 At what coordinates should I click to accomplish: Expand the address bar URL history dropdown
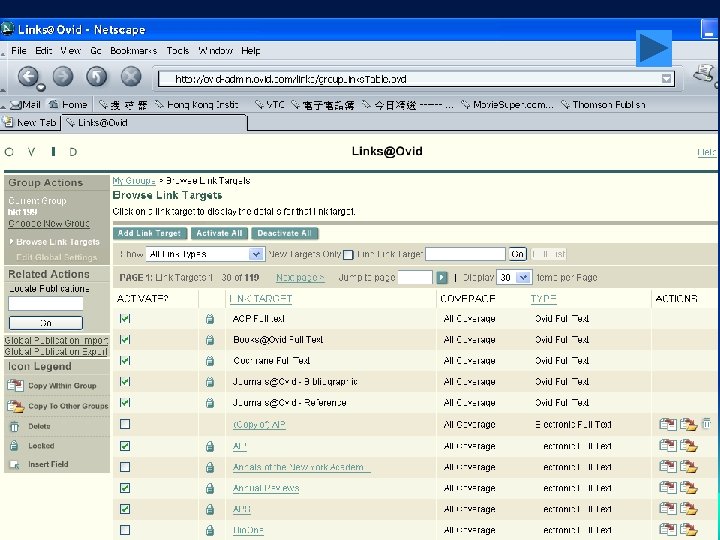pos(666,79)
